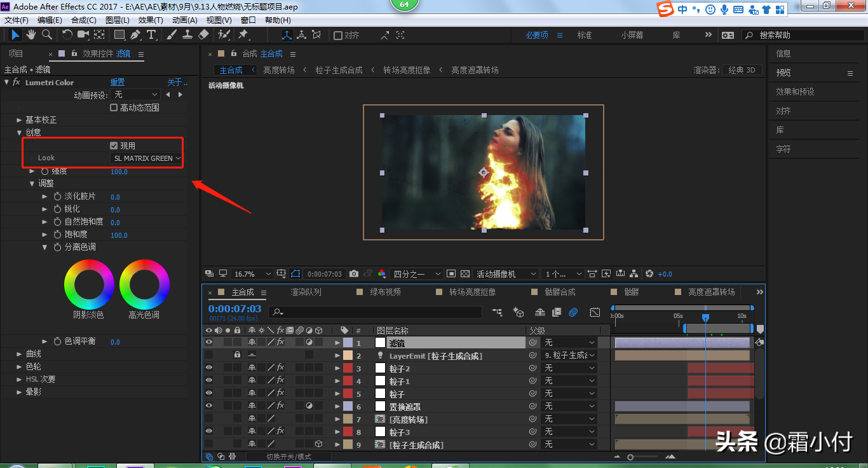The width and height of the screenshot is (868, 468).
Task: Select the Rotation tool
Action: tap(67, 35)
